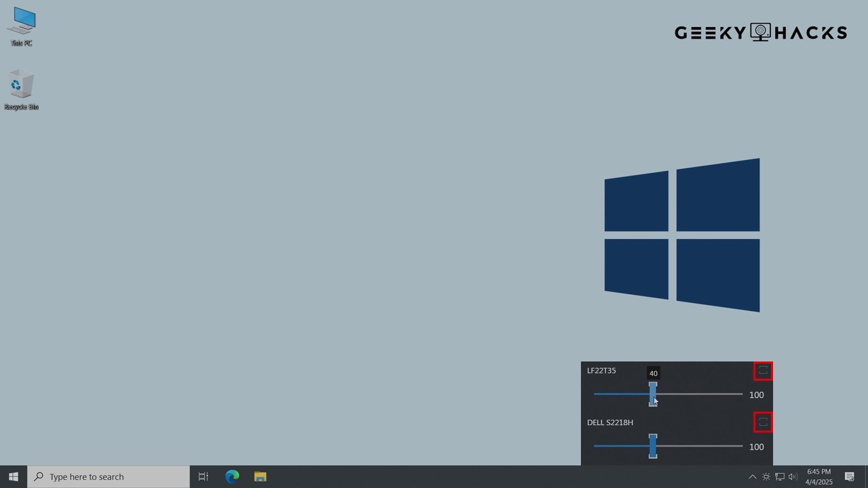Open the volume speaker tray icon

click(793, 477)
